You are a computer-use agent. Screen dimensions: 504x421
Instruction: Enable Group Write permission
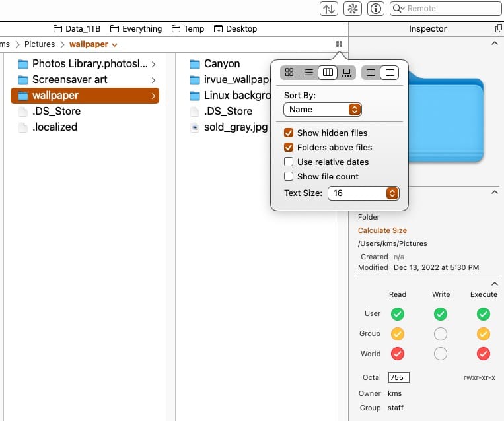click(x=441, y=334)
